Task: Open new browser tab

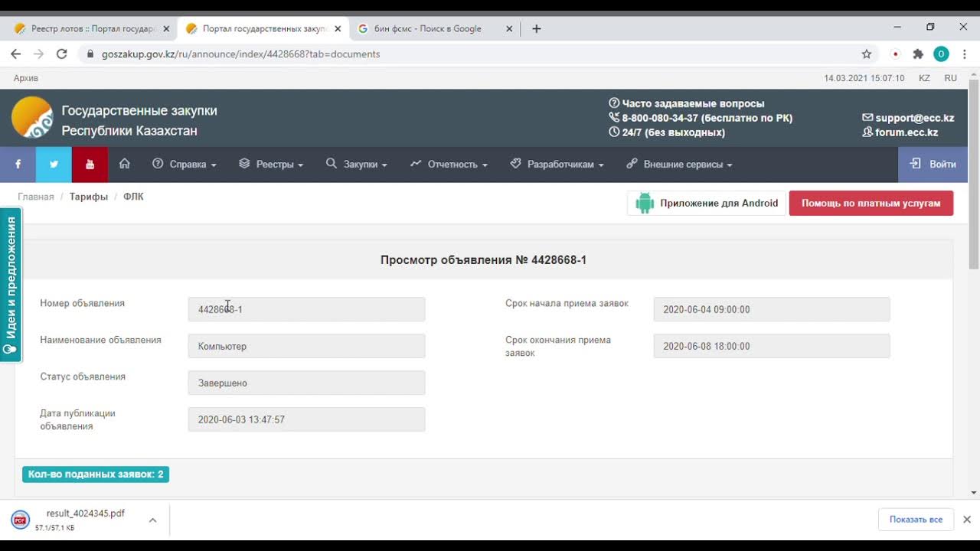Action: pyautogui.click(x=537, y=28)
